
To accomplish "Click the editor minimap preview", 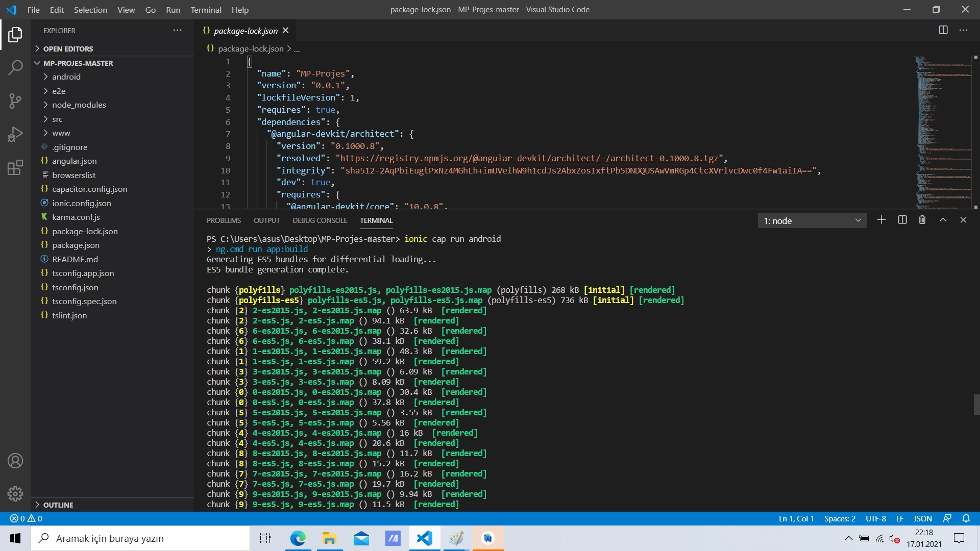I will tap(943, 132).
